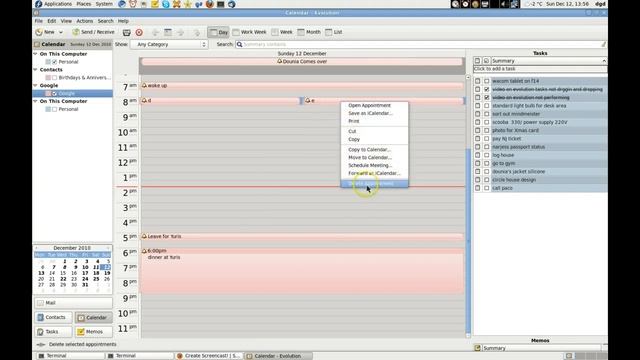Image resolution: width=640 pixels, height=360 pixels.
Task: Click the terminal launcher in top panel
Action: [x=220, y=4]
